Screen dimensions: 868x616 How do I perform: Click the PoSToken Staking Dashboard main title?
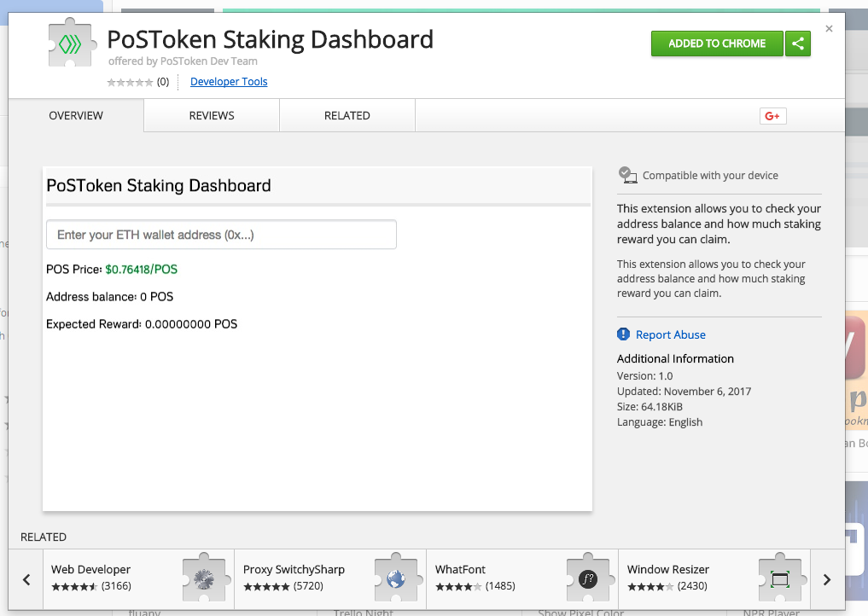(x=271, y=40)
